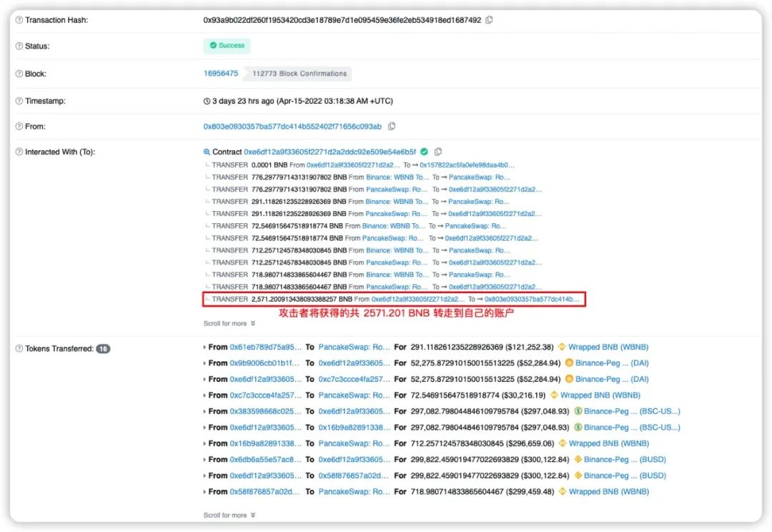Click help icon beside Transaction Hash
Image resolution: width=772 pixels, height=532 pixels.
19,20
